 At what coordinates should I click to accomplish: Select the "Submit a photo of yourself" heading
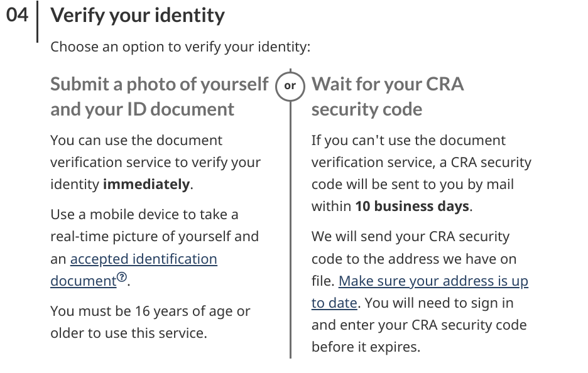[x=160, y=96]
